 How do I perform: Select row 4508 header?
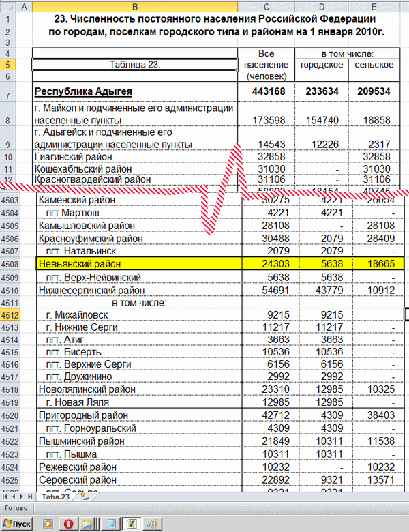point(9,264)
